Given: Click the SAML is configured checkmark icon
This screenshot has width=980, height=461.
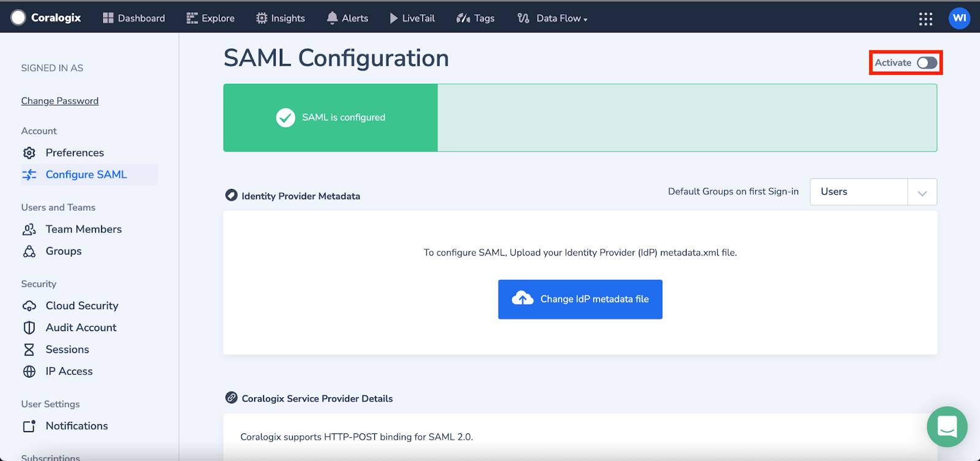Looking at the screenshot, I should (285, 118).
